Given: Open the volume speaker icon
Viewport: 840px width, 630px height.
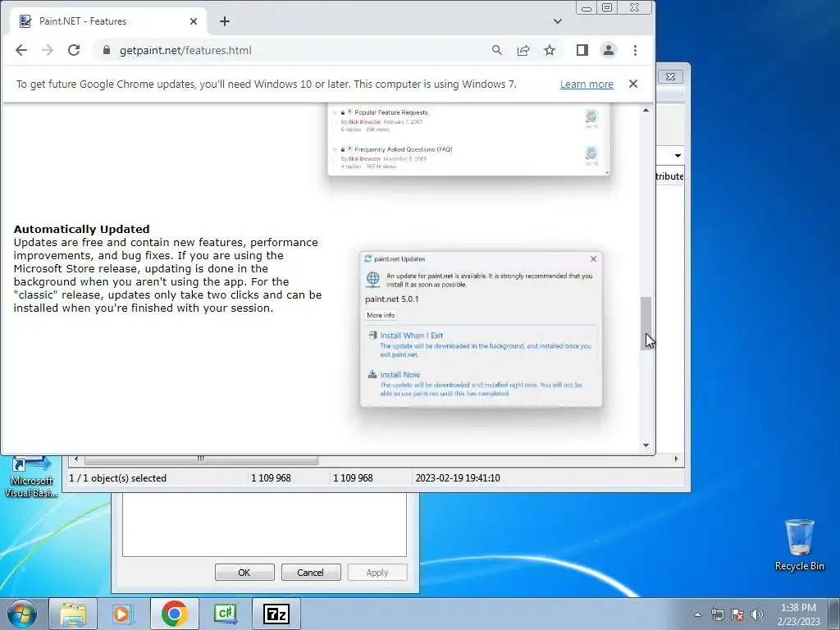Looking at the screenshot, I should click(757, 614).
